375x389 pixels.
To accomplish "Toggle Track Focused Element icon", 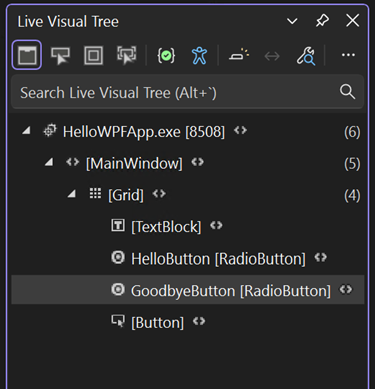I will (127, 55).
